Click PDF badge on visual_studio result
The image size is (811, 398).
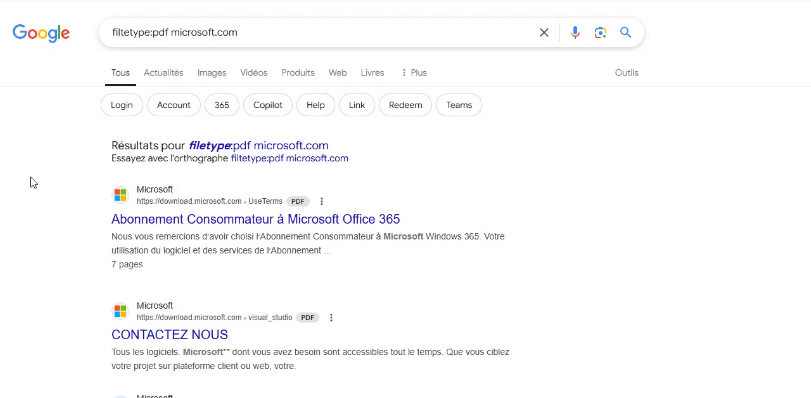tap(308, 317)
